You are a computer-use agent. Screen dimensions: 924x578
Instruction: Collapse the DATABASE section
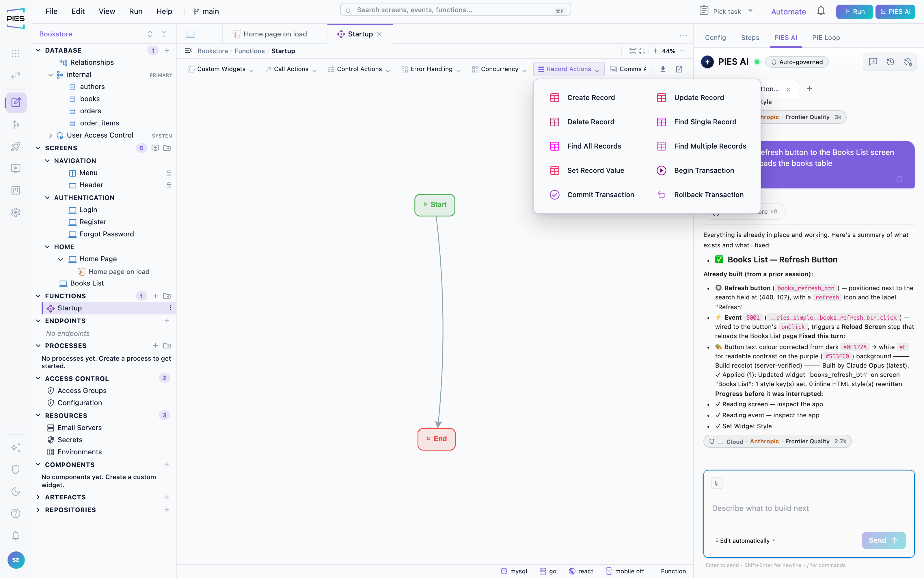pyautogui.click(x=38, y=50)
